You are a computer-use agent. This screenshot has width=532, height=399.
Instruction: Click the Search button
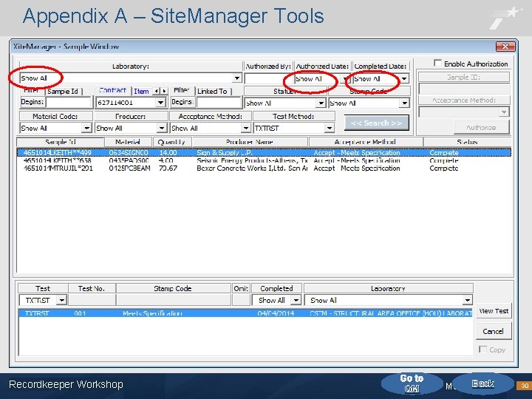point(377,123)
